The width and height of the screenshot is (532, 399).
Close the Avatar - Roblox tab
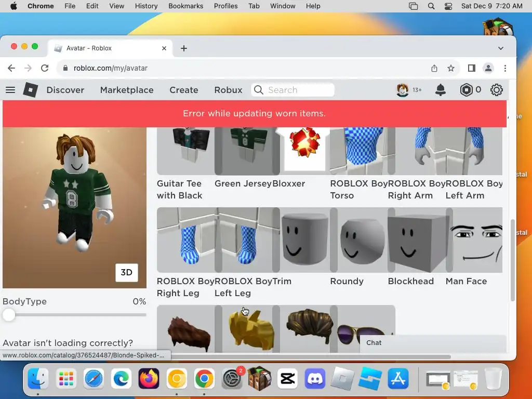click(164, 48)
